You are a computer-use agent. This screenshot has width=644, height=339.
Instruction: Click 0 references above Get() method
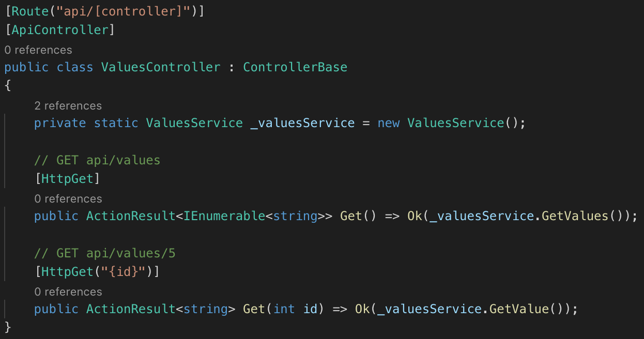(x=68, y=199)
